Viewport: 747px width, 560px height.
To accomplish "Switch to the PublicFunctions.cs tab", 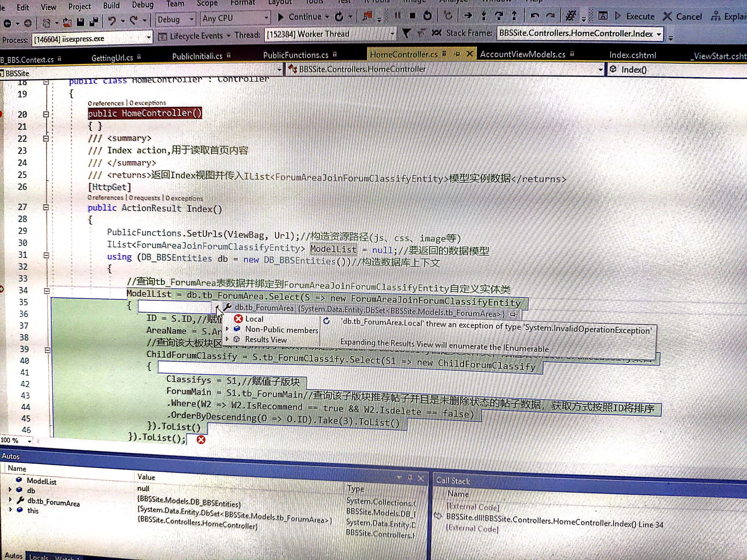I will pyautogui.click(x=296, y=55).
